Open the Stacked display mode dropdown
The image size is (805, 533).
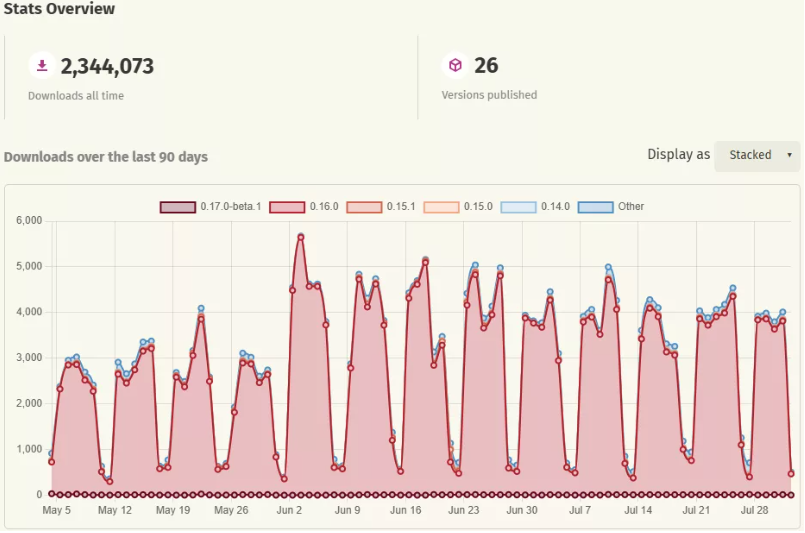756,155
